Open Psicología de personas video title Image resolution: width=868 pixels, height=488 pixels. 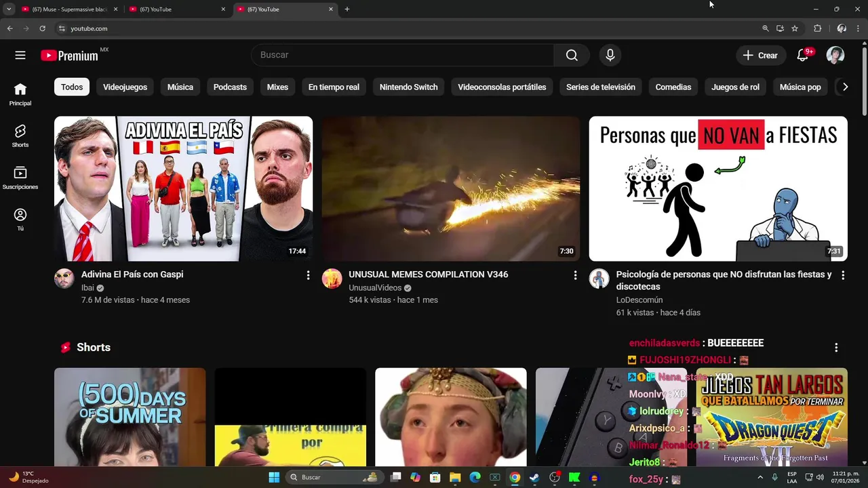click(x=724, y=281)
